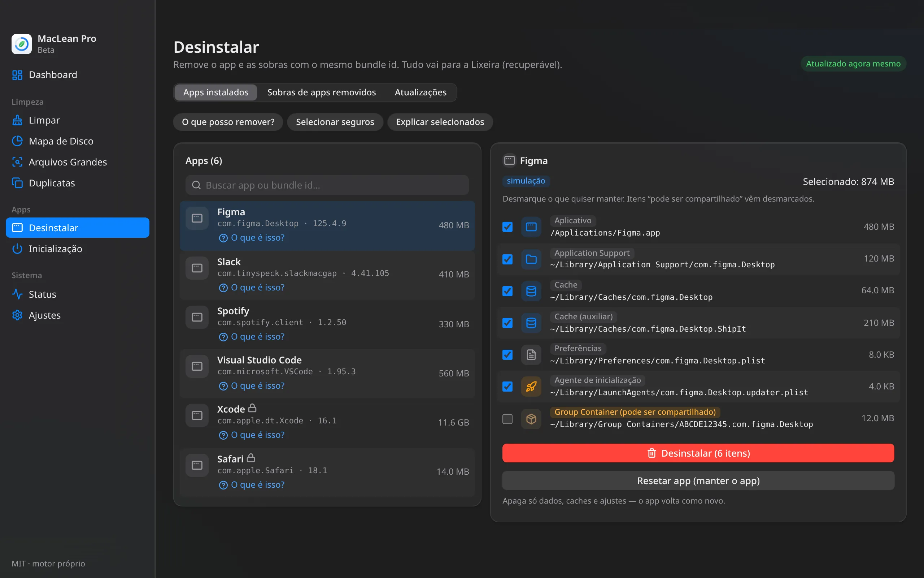The height and width of the screenshot is (578, 924).
Task: Check the Group Container checkbox
Action: click(x=507, y=419)
